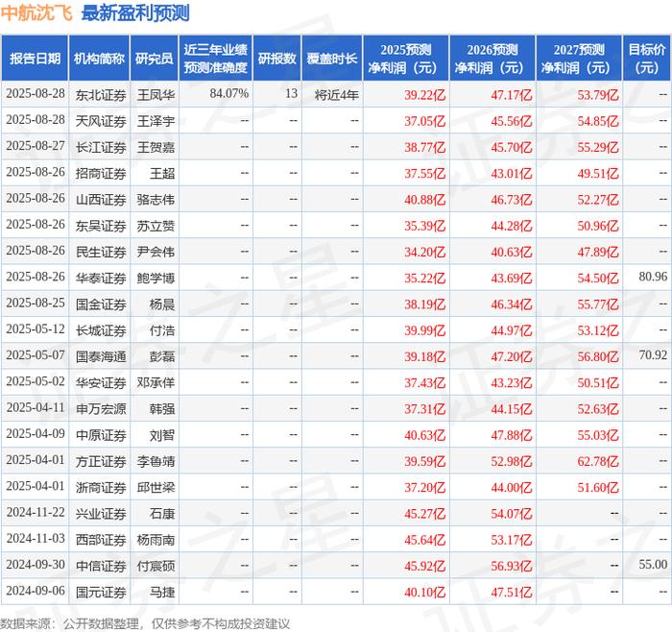Click coverage duration 将近4年
672x632 pixels.
click(x=336, y=95)
